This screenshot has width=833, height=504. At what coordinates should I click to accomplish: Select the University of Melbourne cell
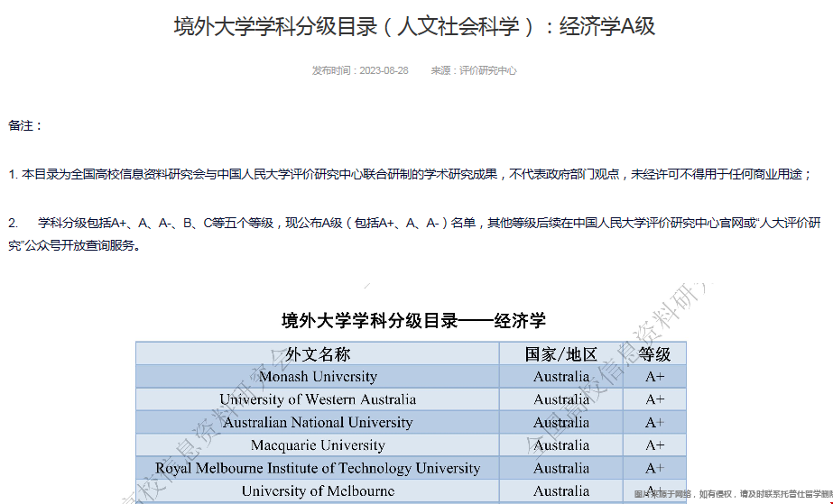point(318,490)
